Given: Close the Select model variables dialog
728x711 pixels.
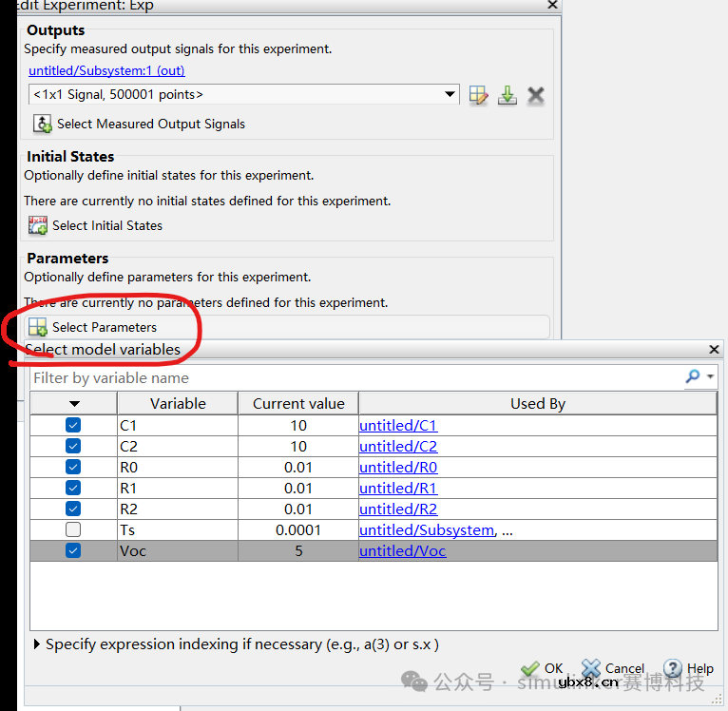Looking at the screenshot, I should coord(714,349).
